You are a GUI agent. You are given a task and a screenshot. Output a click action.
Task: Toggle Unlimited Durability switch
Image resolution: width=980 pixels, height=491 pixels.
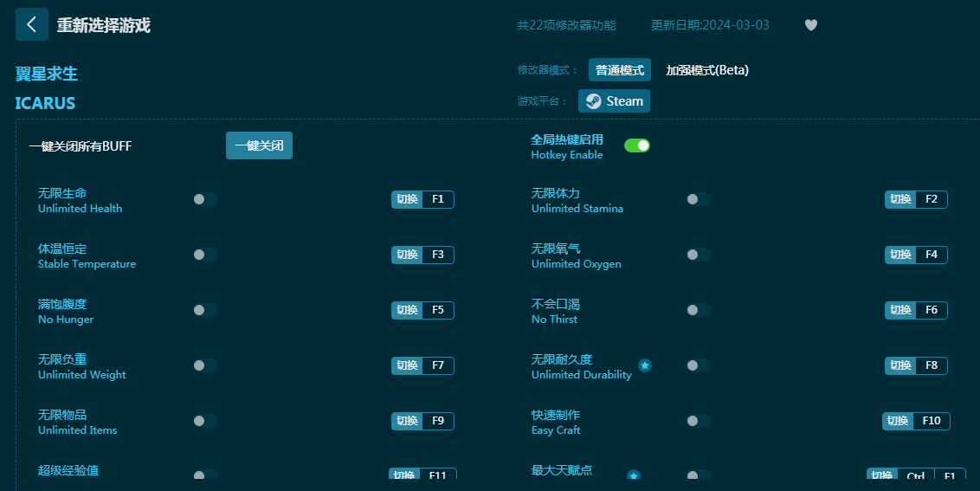699,365
